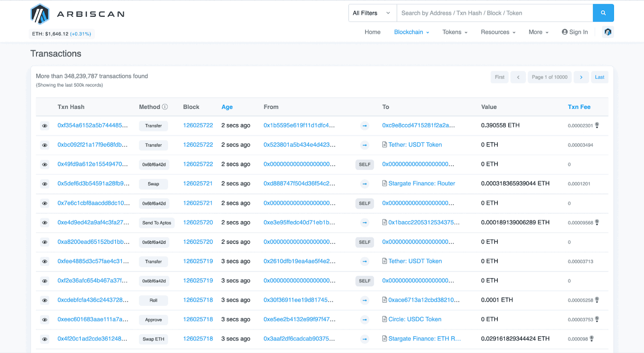The width and height of the screenshot is (644, 353).
Task: Click the lightbulb icon next to fee 0.00002301
Action: [597, 125]
